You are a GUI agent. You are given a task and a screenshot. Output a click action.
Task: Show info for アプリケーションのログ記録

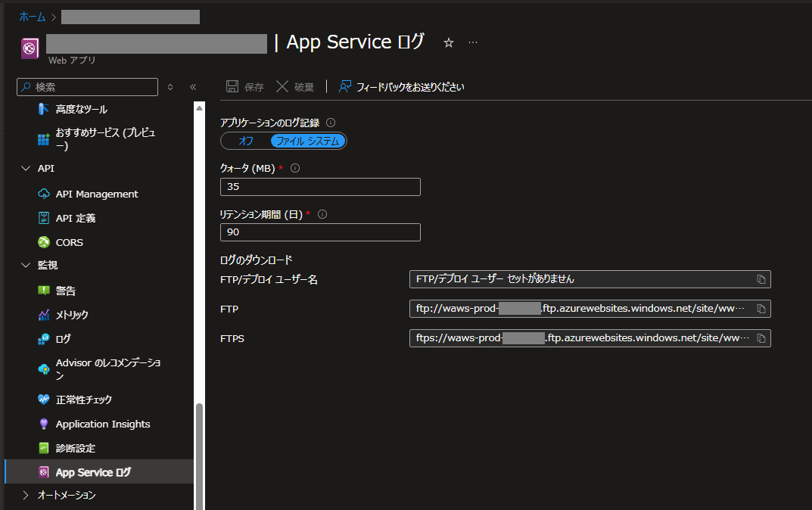[331, 123]
